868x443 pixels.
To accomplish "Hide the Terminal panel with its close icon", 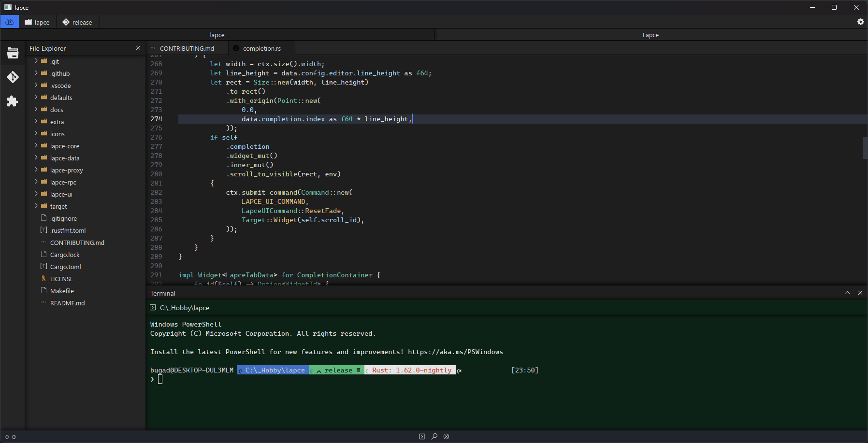I will pyautogui.click(x=860, y=293).
